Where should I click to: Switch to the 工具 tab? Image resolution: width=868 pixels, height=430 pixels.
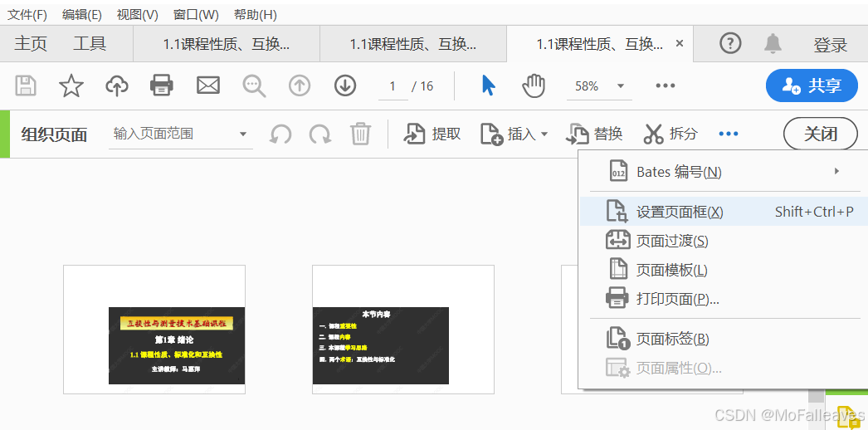pyautogui.click(x=90, y=44)
